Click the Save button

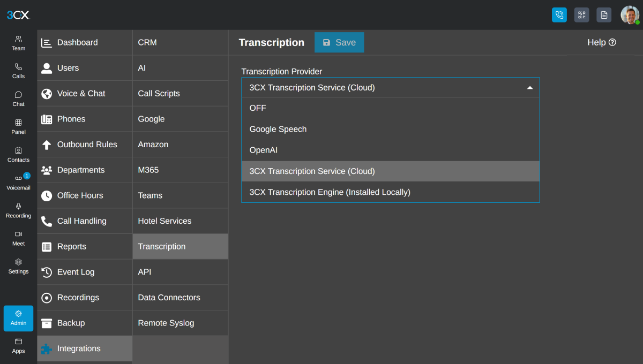(x=339, y=42)
